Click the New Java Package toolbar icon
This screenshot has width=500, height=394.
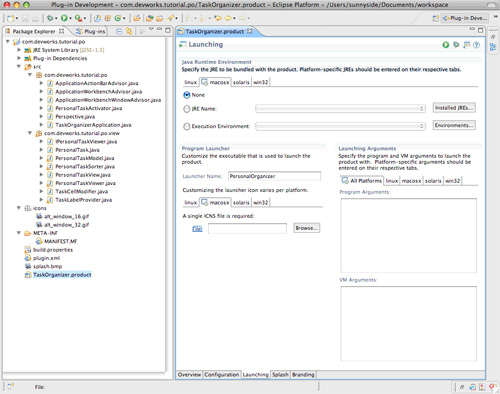pos(108,18)
